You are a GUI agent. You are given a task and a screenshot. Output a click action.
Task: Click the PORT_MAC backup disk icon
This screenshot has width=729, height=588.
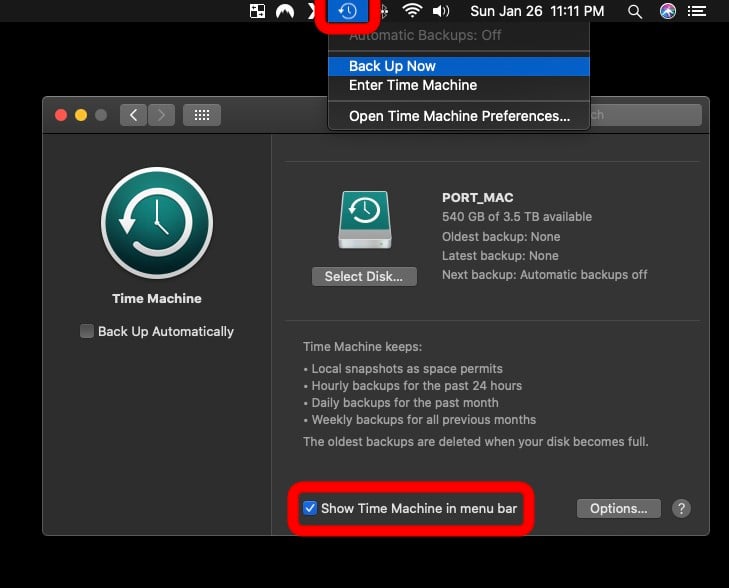pos(365,220)
